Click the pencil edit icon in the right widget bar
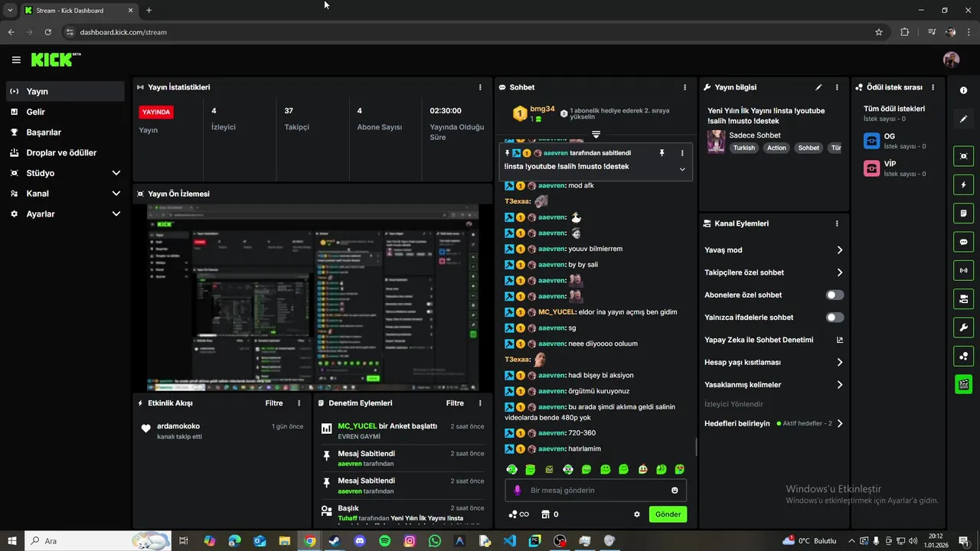This screenshot has height=551, width=980. pos(963,119)
